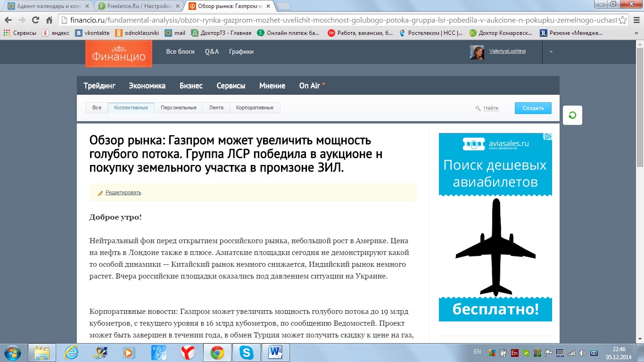Select Лента blog filter tab
Image resolution: width=644 pixels, height=362 pixels.
point(216,108)
